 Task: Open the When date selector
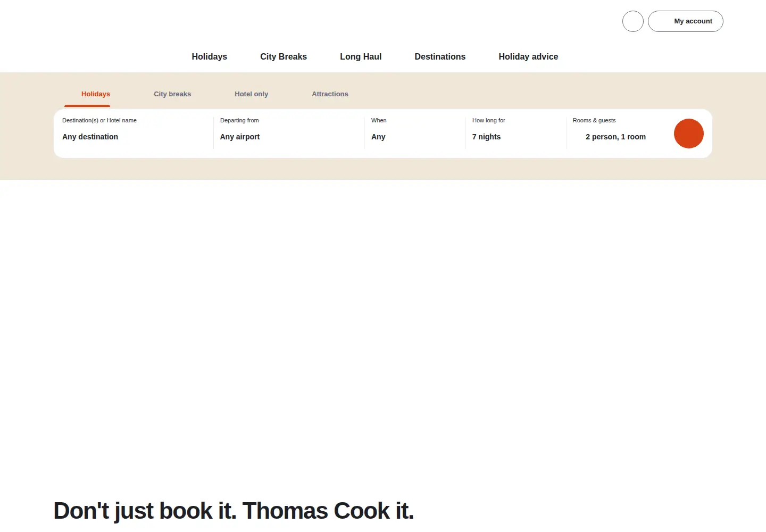[415, 134]
